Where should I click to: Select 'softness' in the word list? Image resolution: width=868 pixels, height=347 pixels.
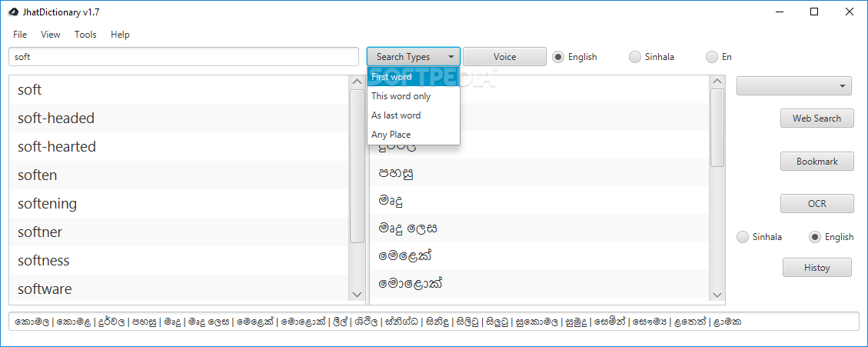[x=179, y=261]
